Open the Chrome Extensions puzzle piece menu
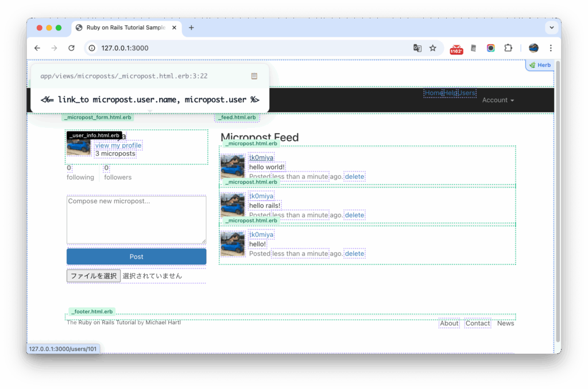This screenshot has width=588, height=389. [508, 48]
